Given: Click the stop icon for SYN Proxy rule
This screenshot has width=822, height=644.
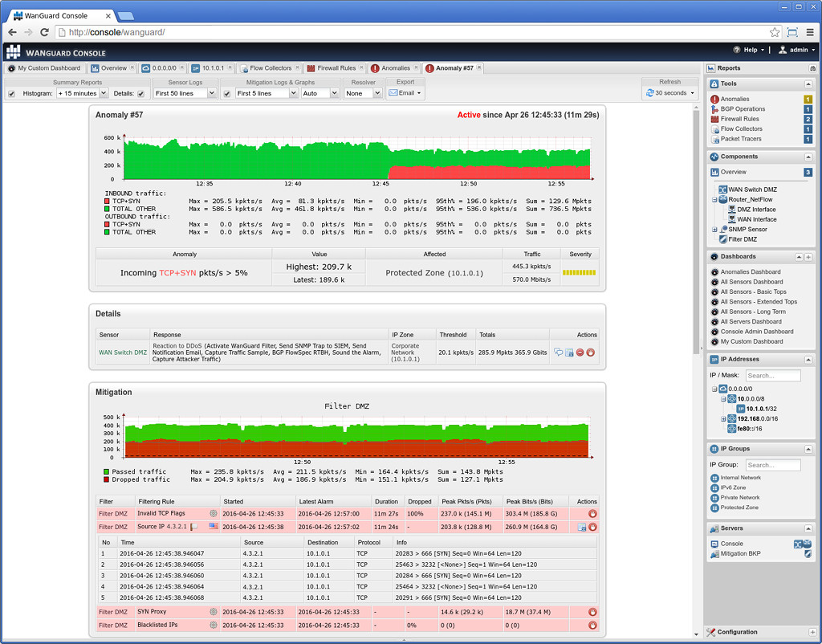Looking at the screenshot, I should tap(592, 612).
